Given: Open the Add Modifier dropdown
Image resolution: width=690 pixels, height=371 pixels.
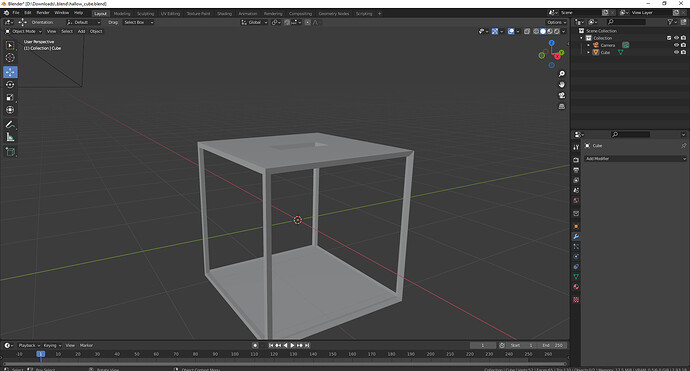Looking at the screenshot, I should click(x=635, y=159).
